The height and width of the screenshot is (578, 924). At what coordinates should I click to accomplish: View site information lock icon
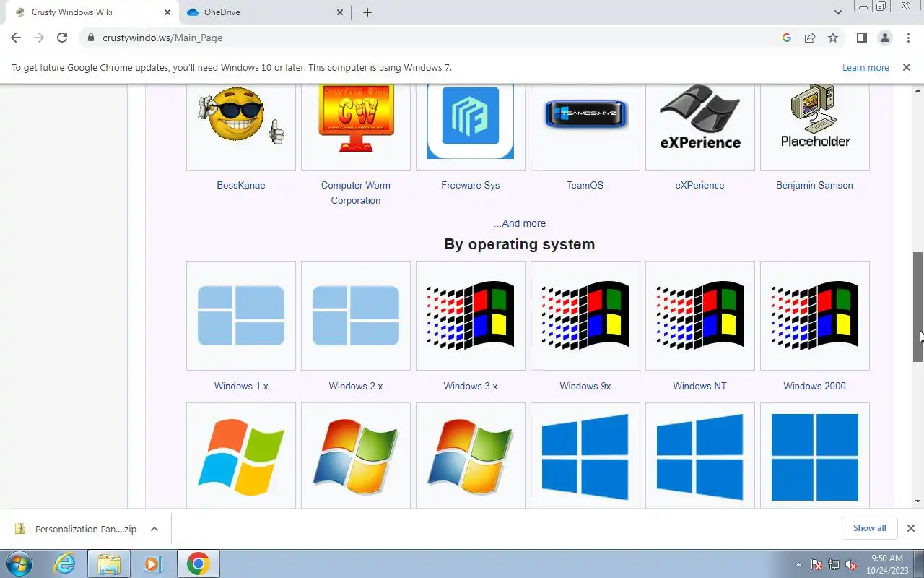pos(90,38)
